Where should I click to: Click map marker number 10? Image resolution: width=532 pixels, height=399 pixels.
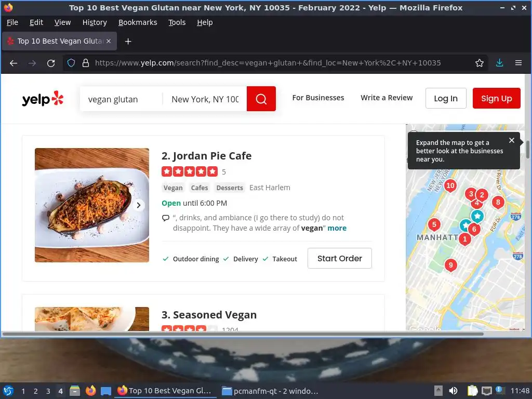tap(450, 186)
